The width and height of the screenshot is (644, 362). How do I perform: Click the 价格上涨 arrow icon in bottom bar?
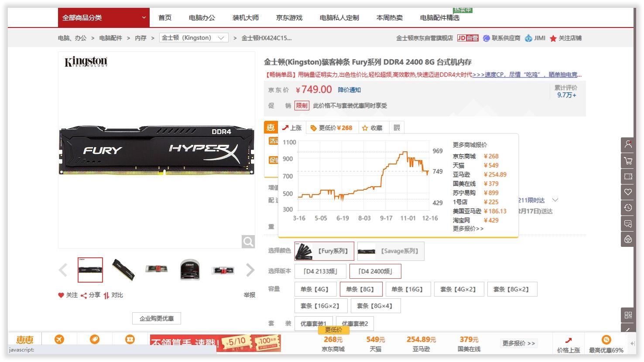[x=569, y=340]
